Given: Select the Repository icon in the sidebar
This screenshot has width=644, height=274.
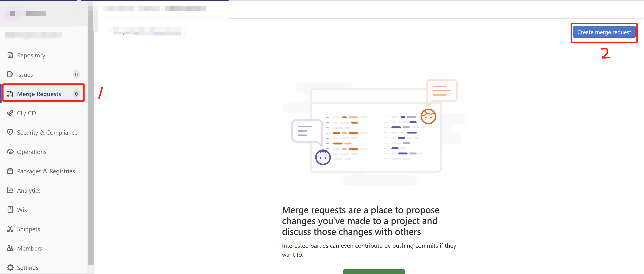Looking at the screenshot, I should coord(10,55).
